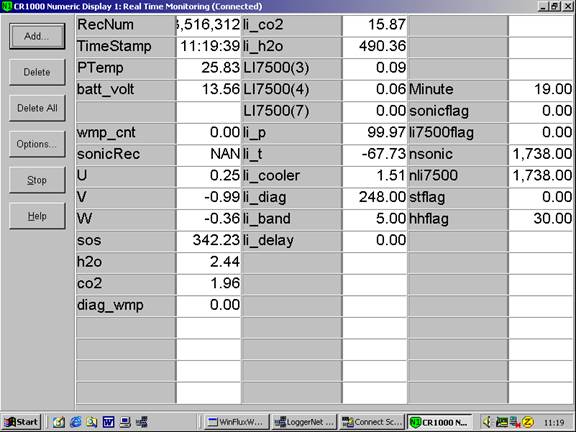Open the Options... dialog
576x432 pixels.
(37, 144)
